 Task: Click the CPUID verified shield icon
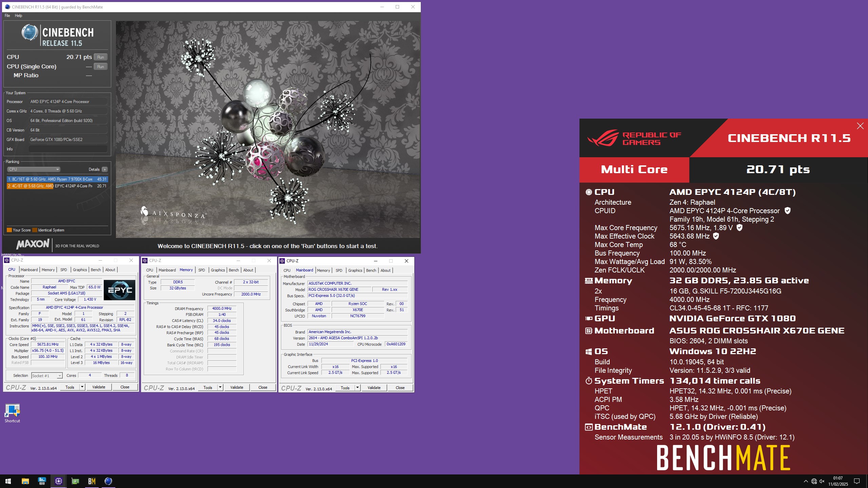coord(788,210)
